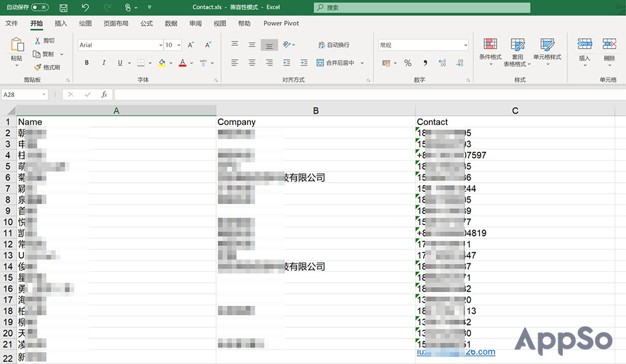Expand the number format (常规) dropdown
Image resolution: width=626 pixels, height=364 pixels.
[465, 45]
